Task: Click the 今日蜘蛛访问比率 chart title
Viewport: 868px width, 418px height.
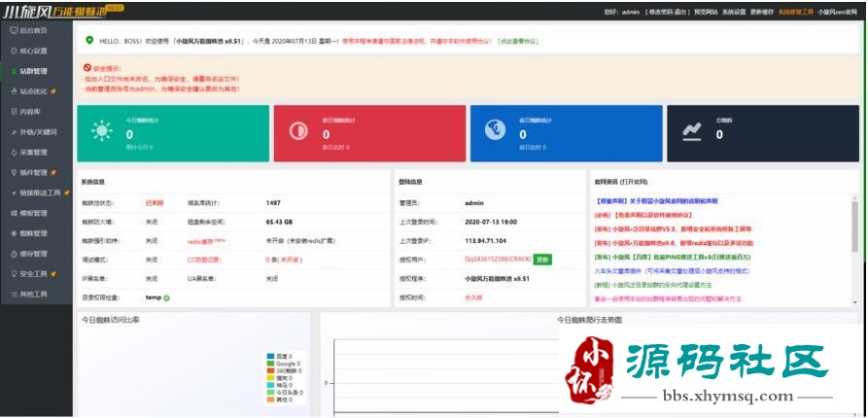Action: (x=110, y=320)
